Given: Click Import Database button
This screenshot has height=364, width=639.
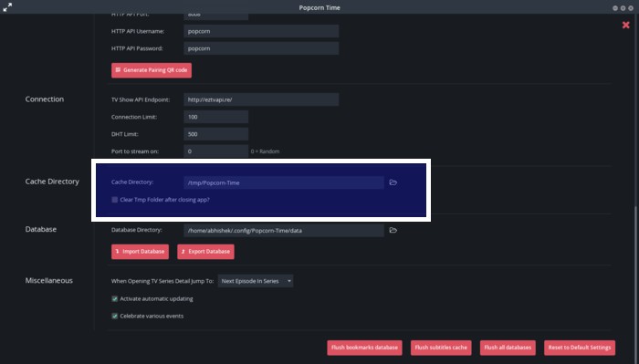Looking at the screenshot, I should [x=140, y=252].
